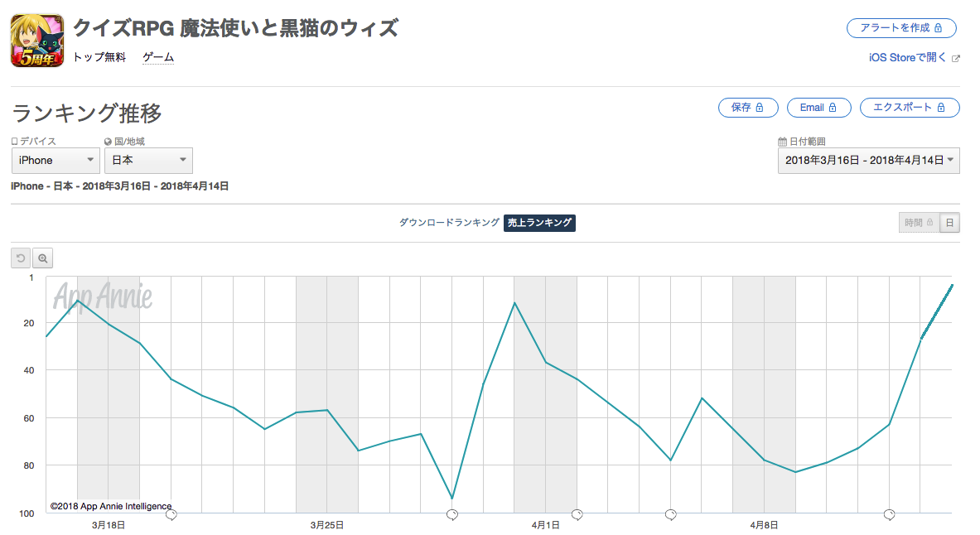Click the lock icon on Email button
This screenshot has width=980, height=535.
point(833,108)
